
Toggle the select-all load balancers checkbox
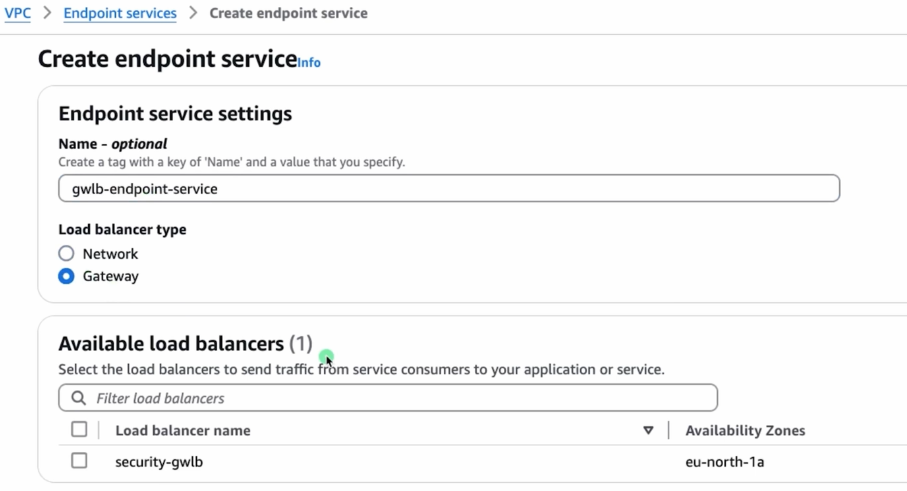(79, 430)
